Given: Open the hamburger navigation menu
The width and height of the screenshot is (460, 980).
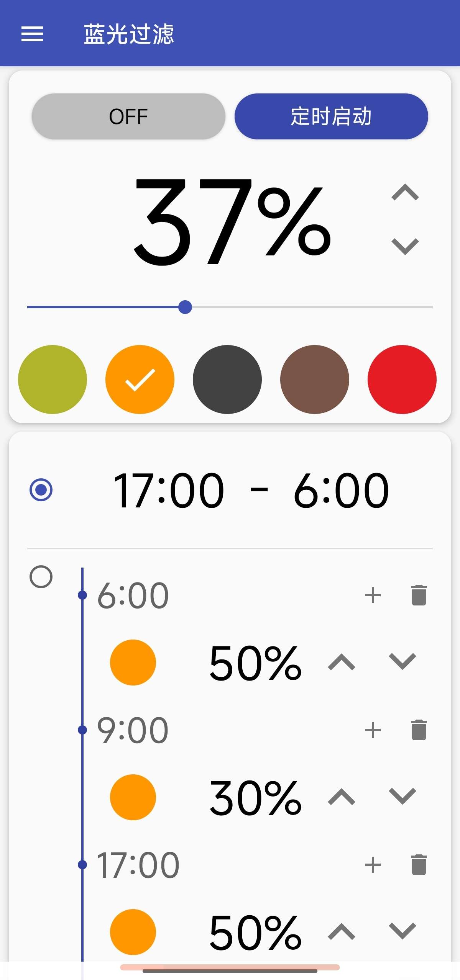Looking at the screenshot, I should 32,34.
